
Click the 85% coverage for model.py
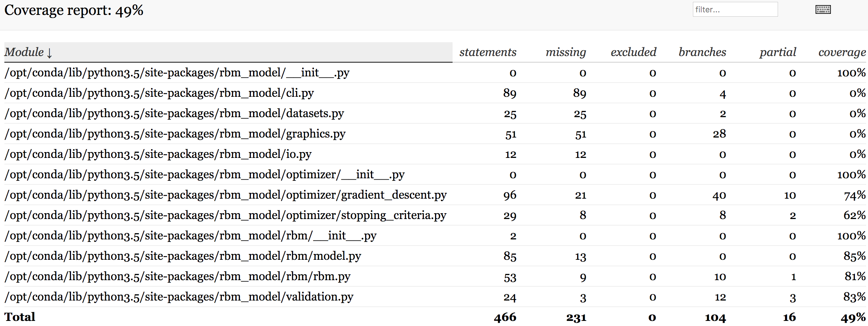click(855, 257)
